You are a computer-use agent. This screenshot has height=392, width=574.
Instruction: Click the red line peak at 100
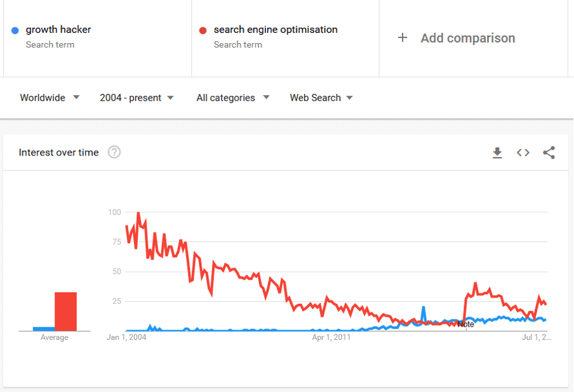tap(138, 213)
